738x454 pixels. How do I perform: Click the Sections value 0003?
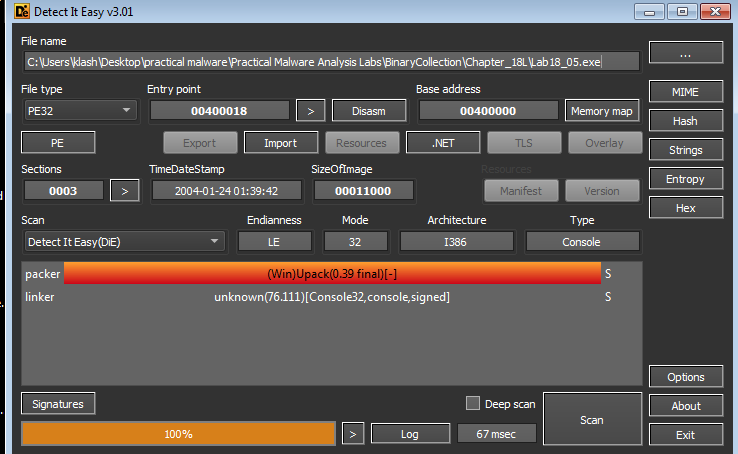pyautogui.click(x=64, y=191)
